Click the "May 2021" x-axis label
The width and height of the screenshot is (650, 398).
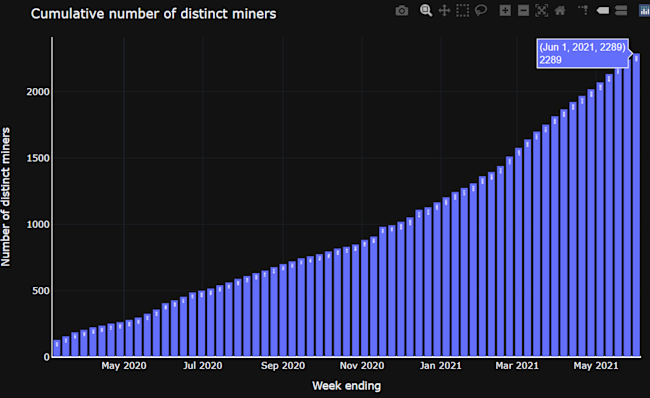pyautogui.click(x=596, y=366)
